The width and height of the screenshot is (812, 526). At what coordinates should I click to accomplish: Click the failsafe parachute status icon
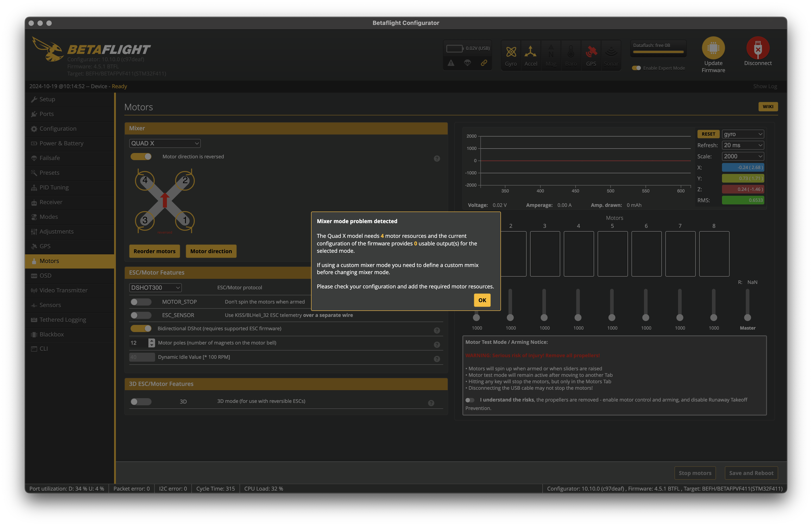coord(468,63)
